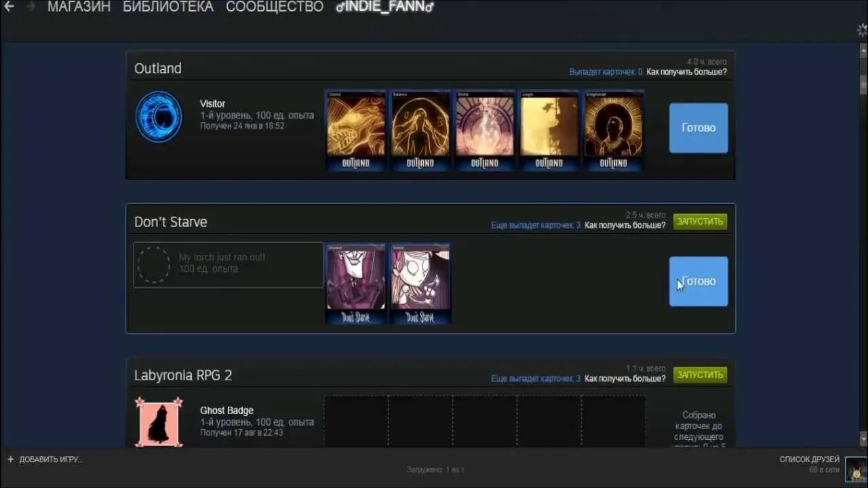Click the friends list avatar icon
This screenshot has height=488, width=868.
(x=856, y=468)
